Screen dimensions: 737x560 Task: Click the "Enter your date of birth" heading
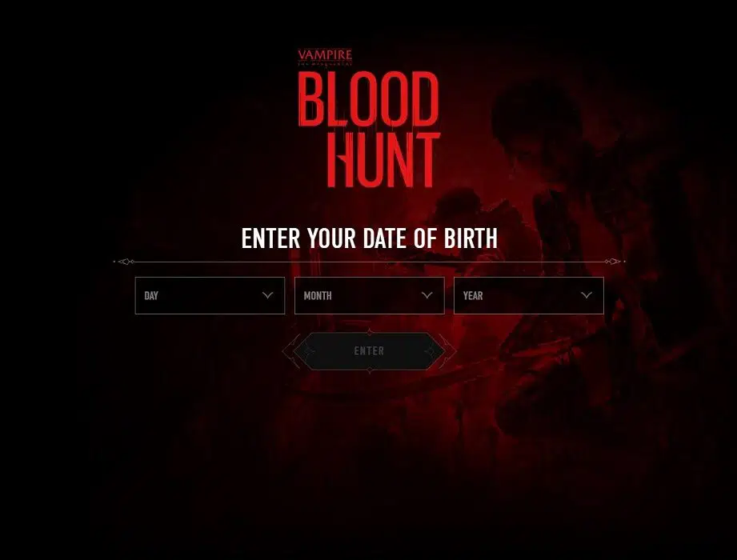coord(370,238)
